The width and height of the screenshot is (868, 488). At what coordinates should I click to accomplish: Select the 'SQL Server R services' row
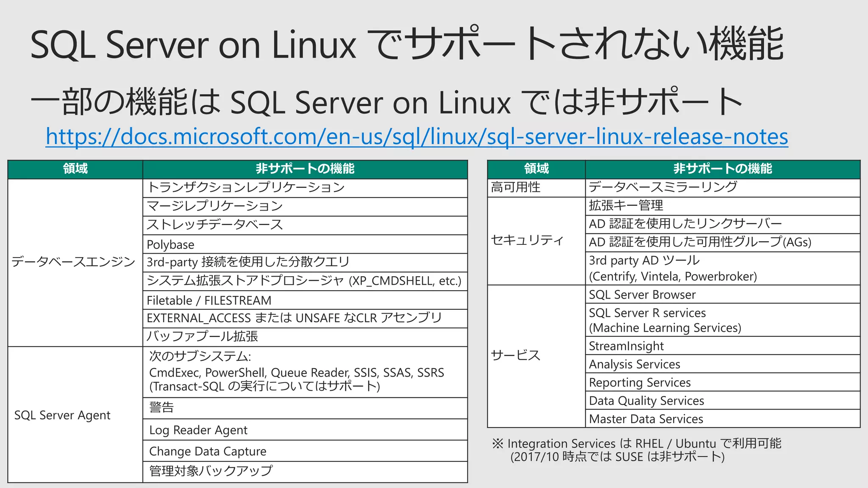click(723, 320)
